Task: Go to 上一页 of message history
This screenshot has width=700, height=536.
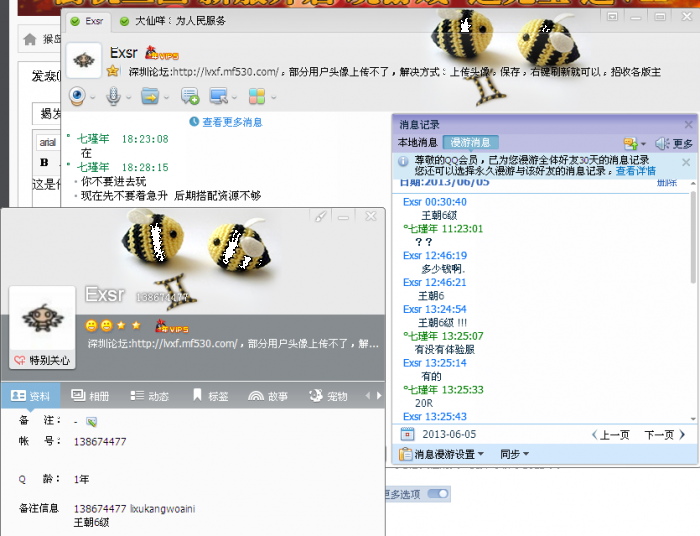Action: click(610, 435)
